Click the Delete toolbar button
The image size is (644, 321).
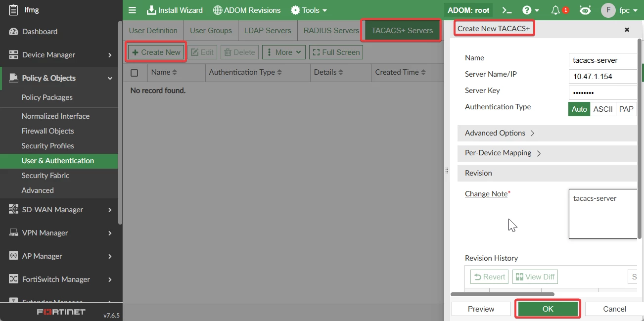click(239, 52)
